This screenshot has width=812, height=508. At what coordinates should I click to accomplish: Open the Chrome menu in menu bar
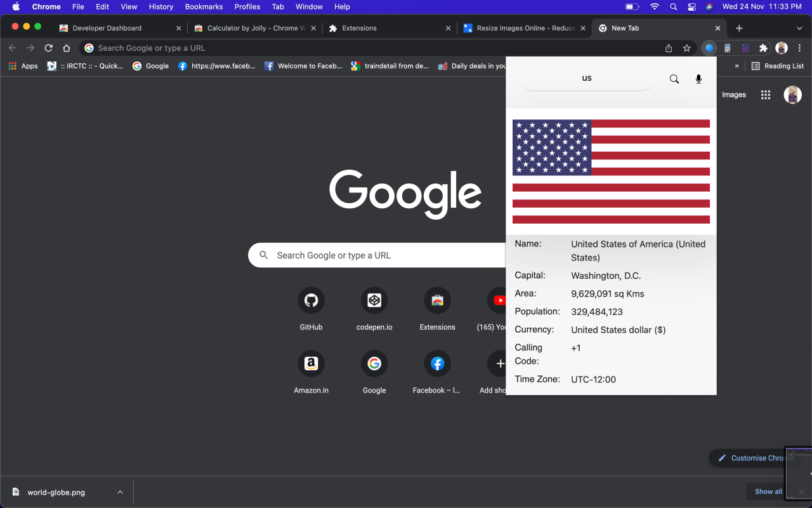pyautogui.click(x=46, y=6)
